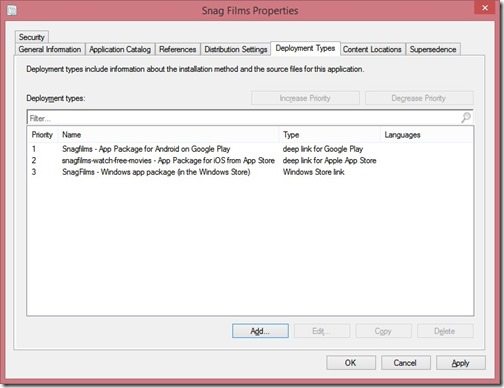Click 'deep link for Apple App Store' cell
The image size is (504, 388).
(x=329, y=160)
